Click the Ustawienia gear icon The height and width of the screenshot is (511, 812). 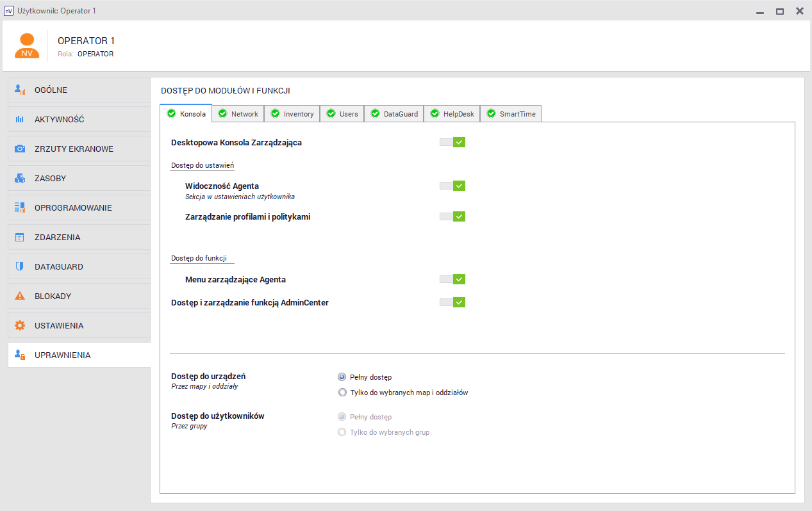(20, 325)
